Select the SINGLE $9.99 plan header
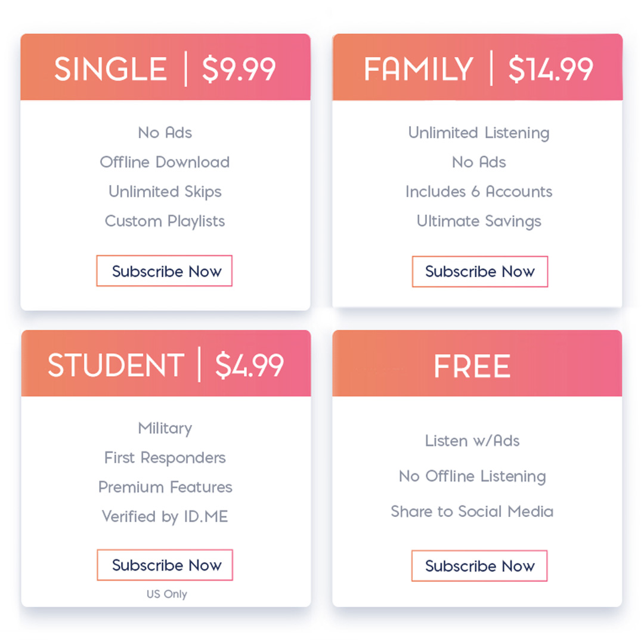 tap(166, 67)
